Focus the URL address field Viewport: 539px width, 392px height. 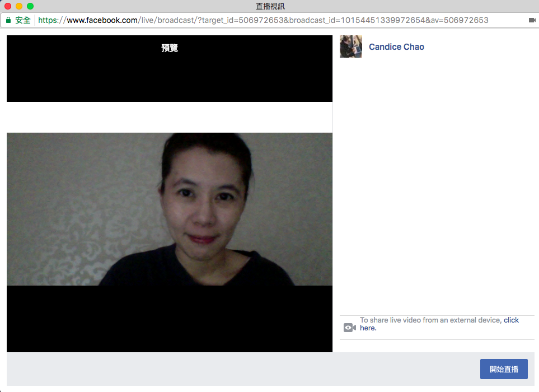click(280, 20)
